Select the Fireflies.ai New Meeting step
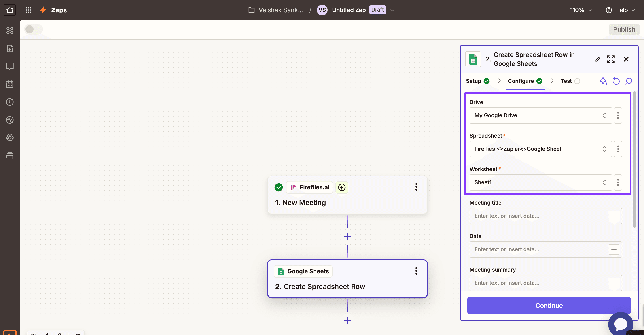This screenshot has height=335, width=644. (347, 195)
